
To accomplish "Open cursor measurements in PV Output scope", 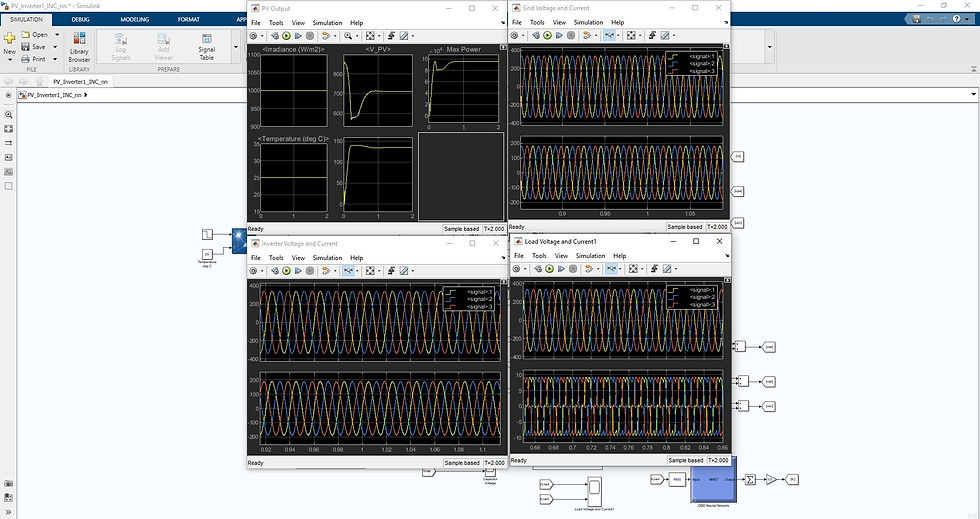I will [x=404, y=36].
